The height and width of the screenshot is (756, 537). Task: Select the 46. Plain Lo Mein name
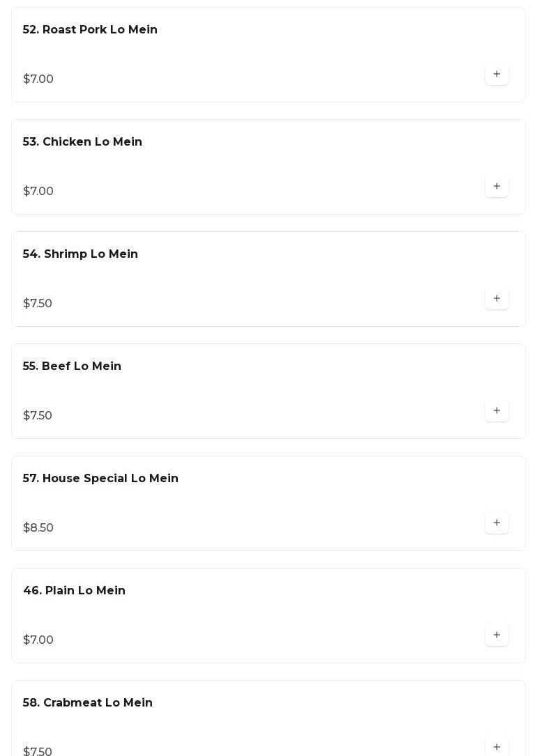[74, 591]
